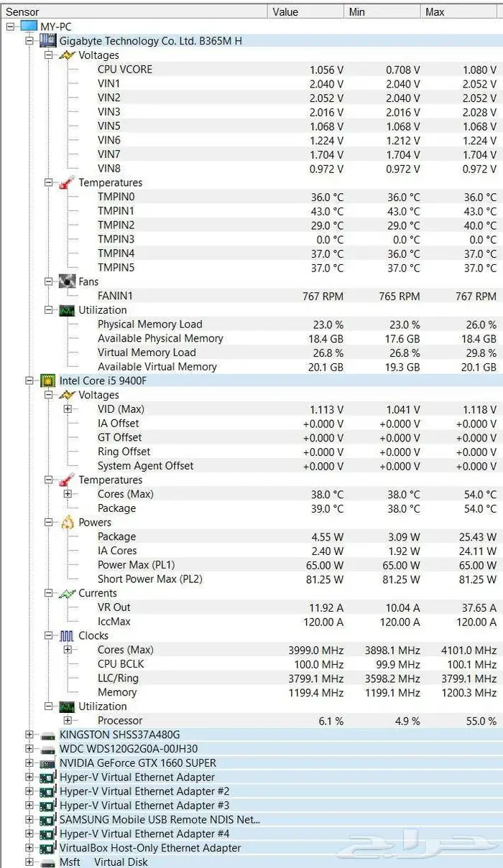
Task: Click the NVIDIA GeForce GTX 1660 SUPER card icon
Action: pos(48,763)
